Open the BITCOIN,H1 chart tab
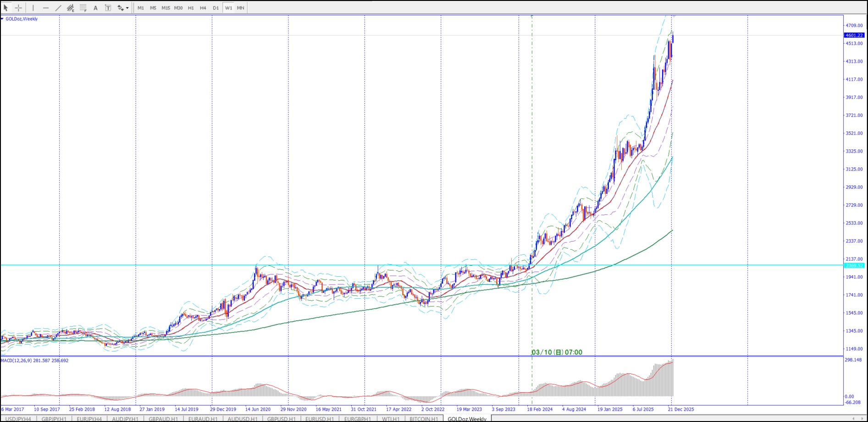The image size is (868, 422). pos(423,419)
